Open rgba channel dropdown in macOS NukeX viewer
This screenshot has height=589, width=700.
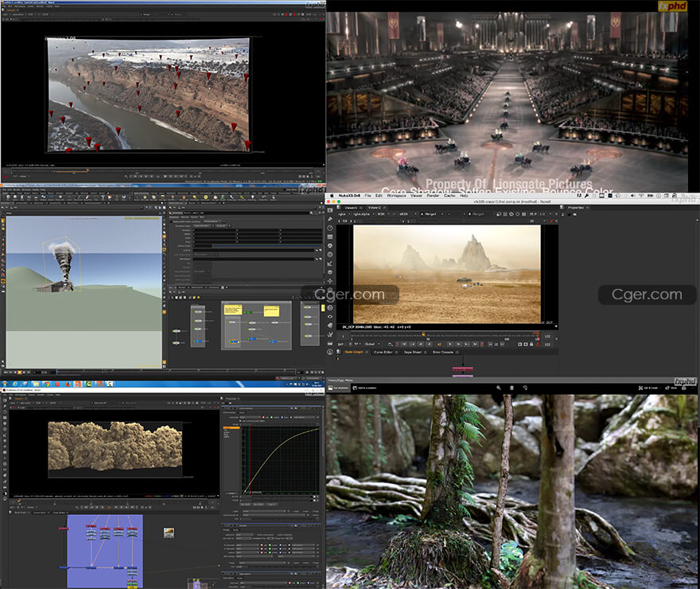[344, 214]
